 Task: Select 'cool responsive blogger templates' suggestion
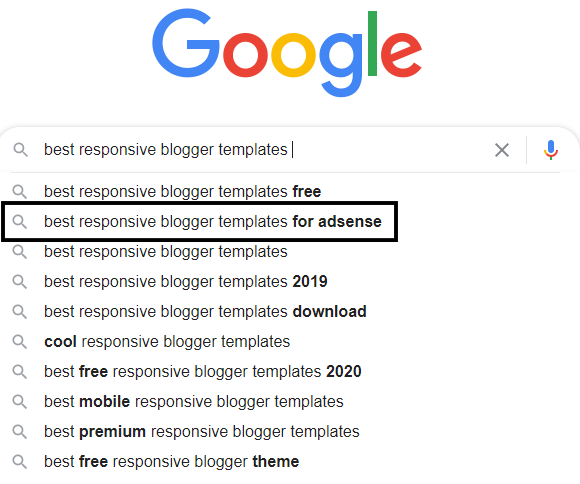coord(167,342)
